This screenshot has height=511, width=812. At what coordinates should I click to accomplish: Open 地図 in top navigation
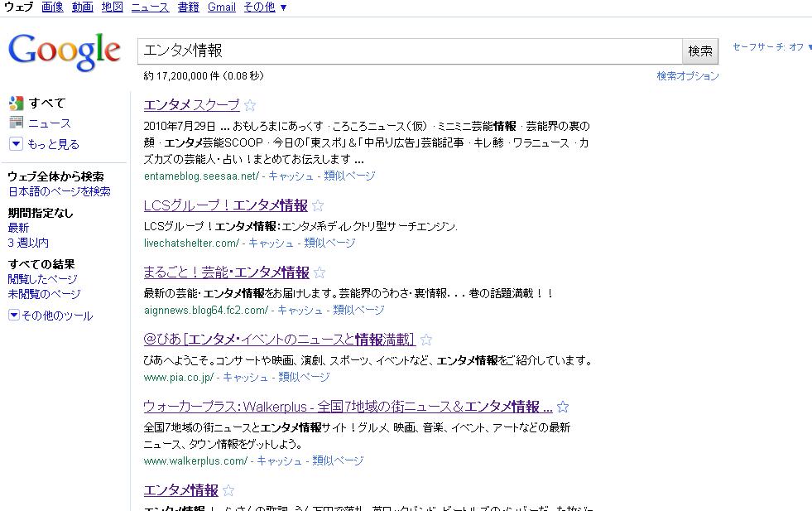pyautogui.click(x=113, y=7)
